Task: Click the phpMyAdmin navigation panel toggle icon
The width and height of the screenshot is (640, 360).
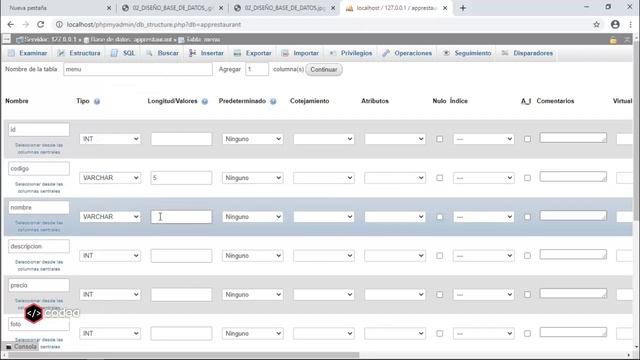Action: [x=7, y=39]
